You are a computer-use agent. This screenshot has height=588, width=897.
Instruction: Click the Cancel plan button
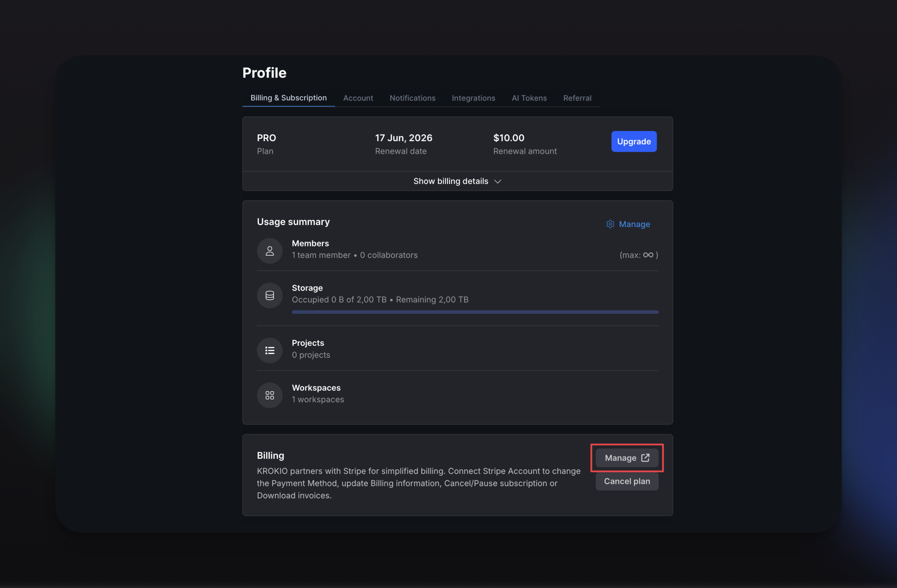(627, 481)
